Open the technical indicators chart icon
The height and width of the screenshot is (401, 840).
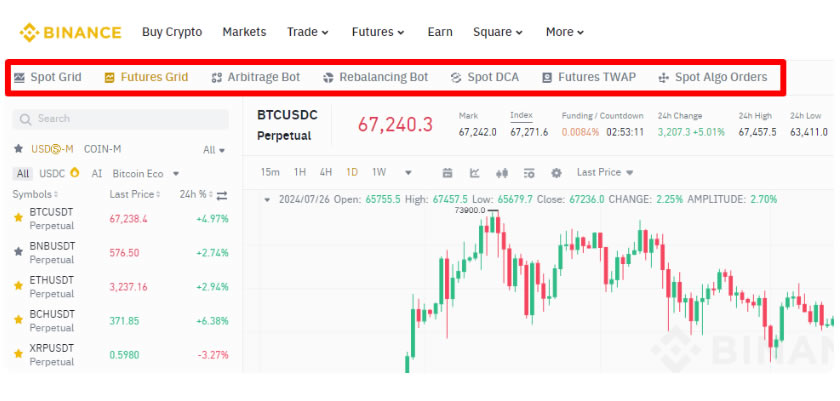point(475,172)
